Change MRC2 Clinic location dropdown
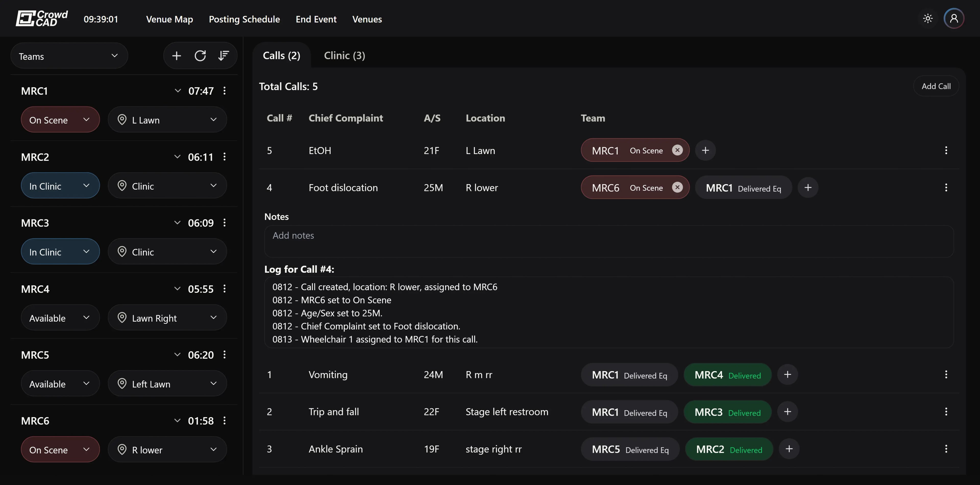The image size is (980, 485). point(167,186)
